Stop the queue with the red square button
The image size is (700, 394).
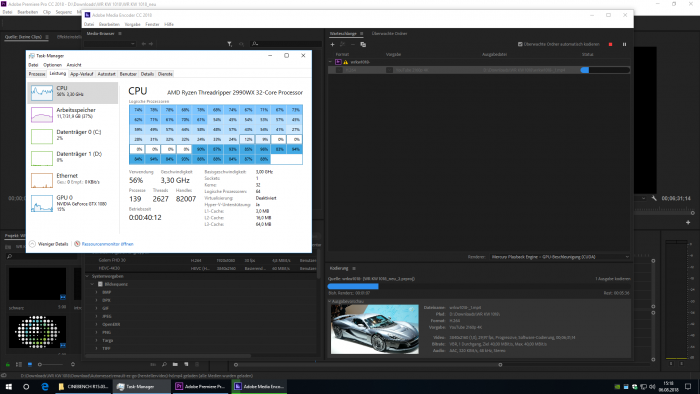[x=610, y=45]
